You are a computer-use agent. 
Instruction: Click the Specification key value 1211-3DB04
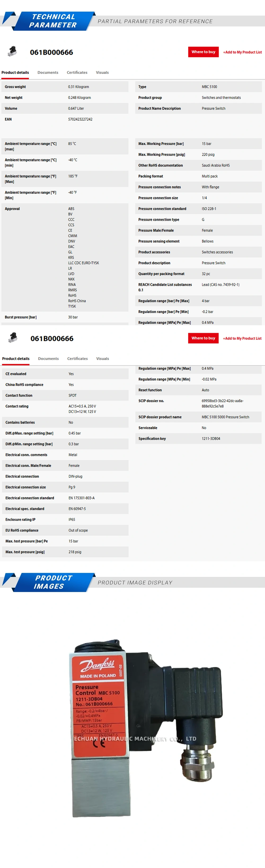point(211,438)
